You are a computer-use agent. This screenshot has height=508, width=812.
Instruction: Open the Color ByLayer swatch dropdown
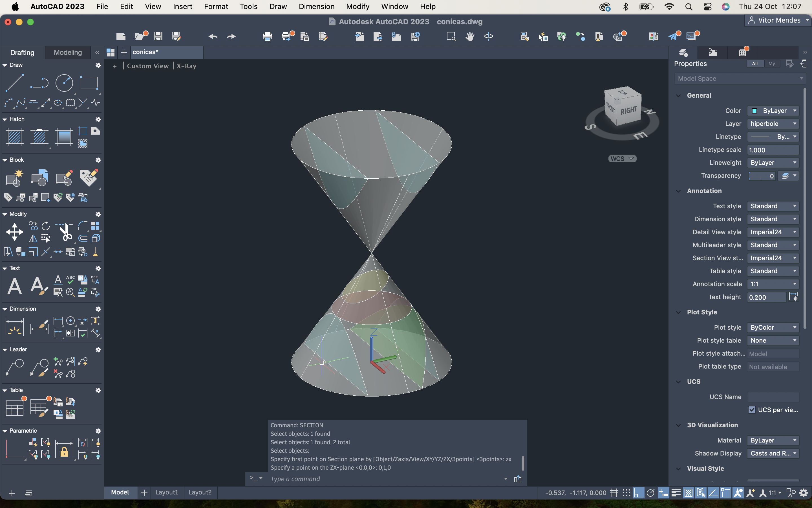pos(773,111)
